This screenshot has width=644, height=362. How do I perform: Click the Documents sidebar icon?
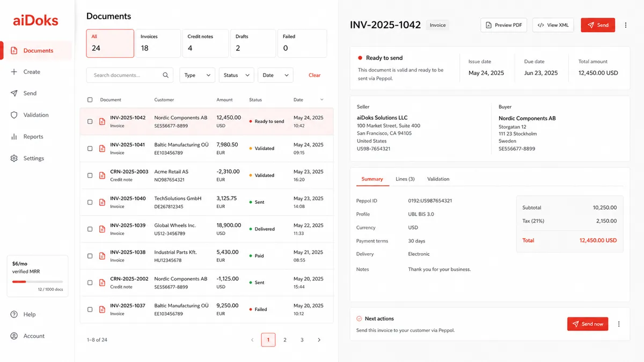point(14,50)
